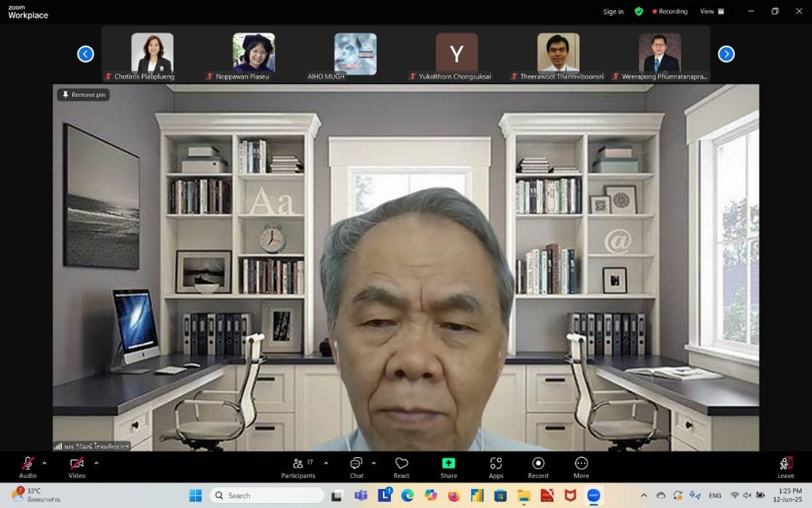Switch to the Zoom app on the taskbar
This screenshot has width=812, height=508.
tap(593, 496)
